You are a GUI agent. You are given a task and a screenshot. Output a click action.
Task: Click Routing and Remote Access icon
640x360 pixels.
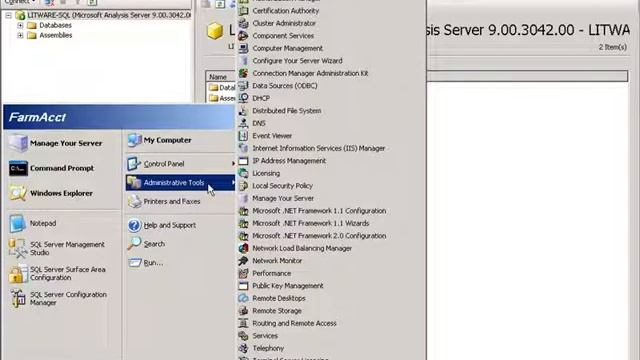coord(243,323)
